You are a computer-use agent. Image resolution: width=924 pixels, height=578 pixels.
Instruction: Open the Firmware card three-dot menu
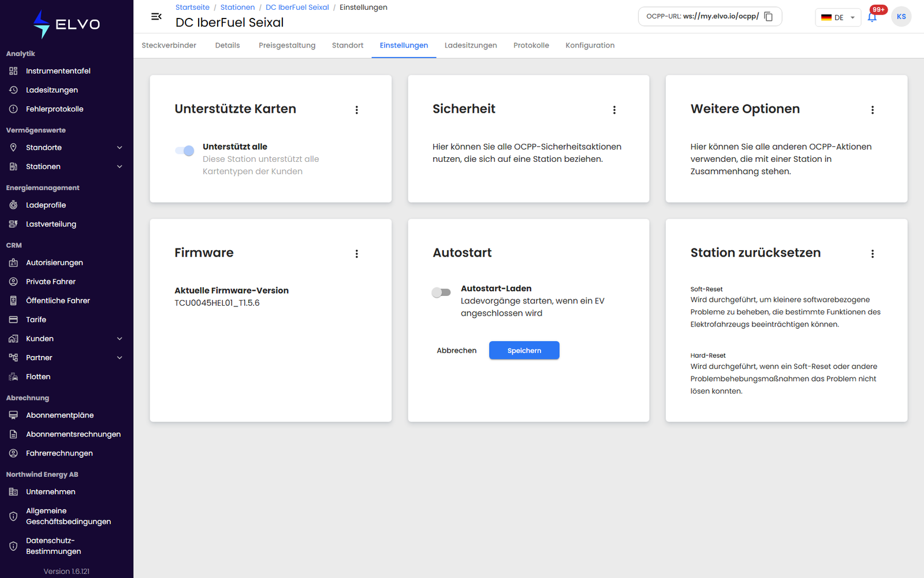tap(357, 254)
